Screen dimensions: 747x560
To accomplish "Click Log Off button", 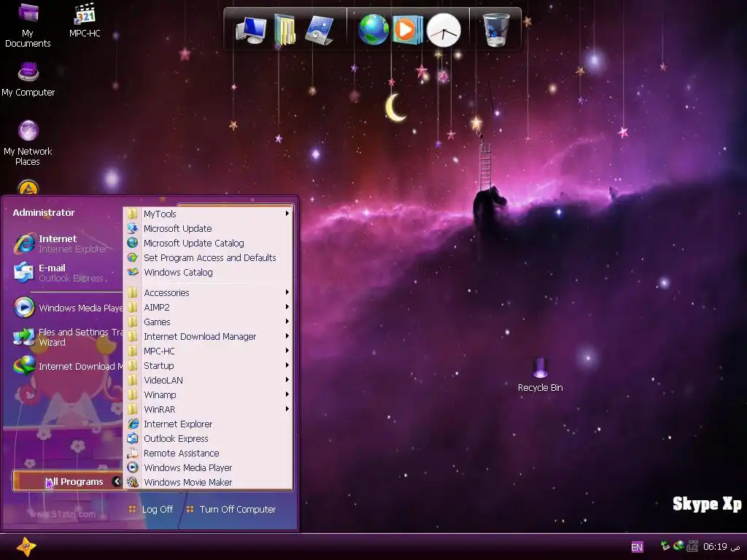I will pos(150,509).
